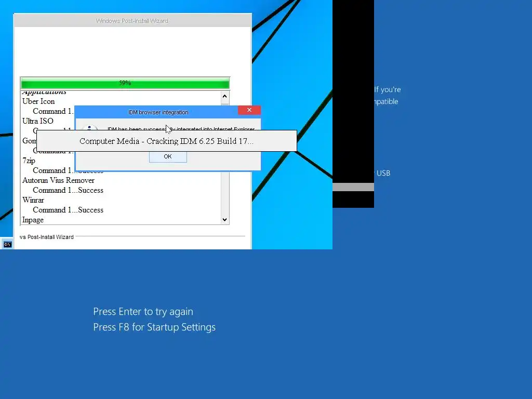Screen dimensions: 532x399
Task: Click the info icon in IDM dialog
Action: 89,128
